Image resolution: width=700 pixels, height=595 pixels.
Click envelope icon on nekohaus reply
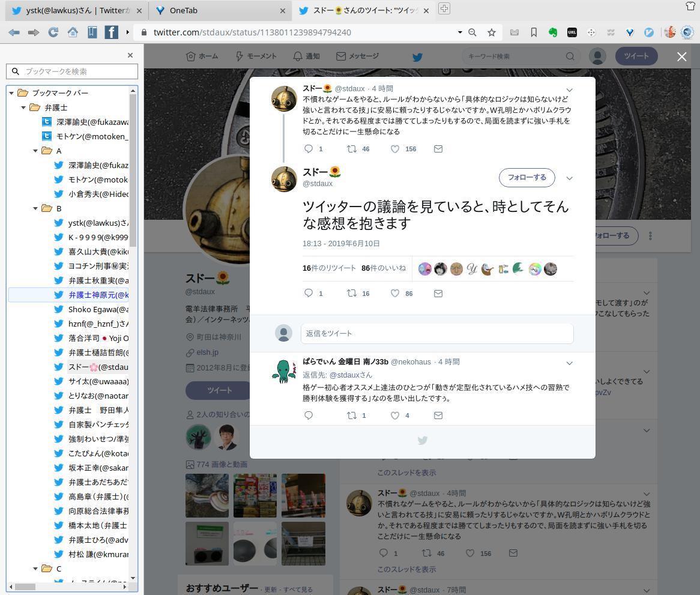point(438,415)
